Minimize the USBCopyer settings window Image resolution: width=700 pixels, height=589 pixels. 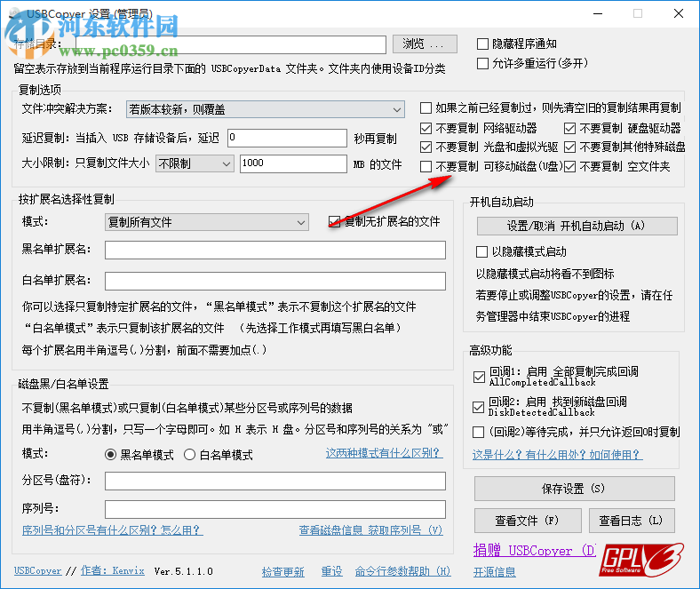598,14
